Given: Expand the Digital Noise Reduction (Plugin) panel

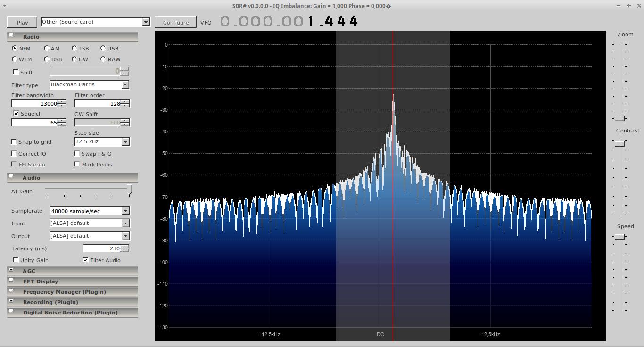Looking at the screenshot, I should [x=11, y=311].
